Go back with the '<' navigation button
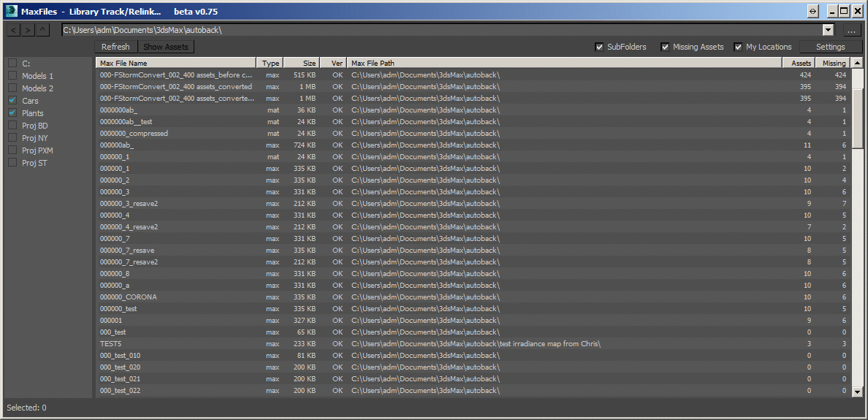868x420 pixels. coord(12,31)
